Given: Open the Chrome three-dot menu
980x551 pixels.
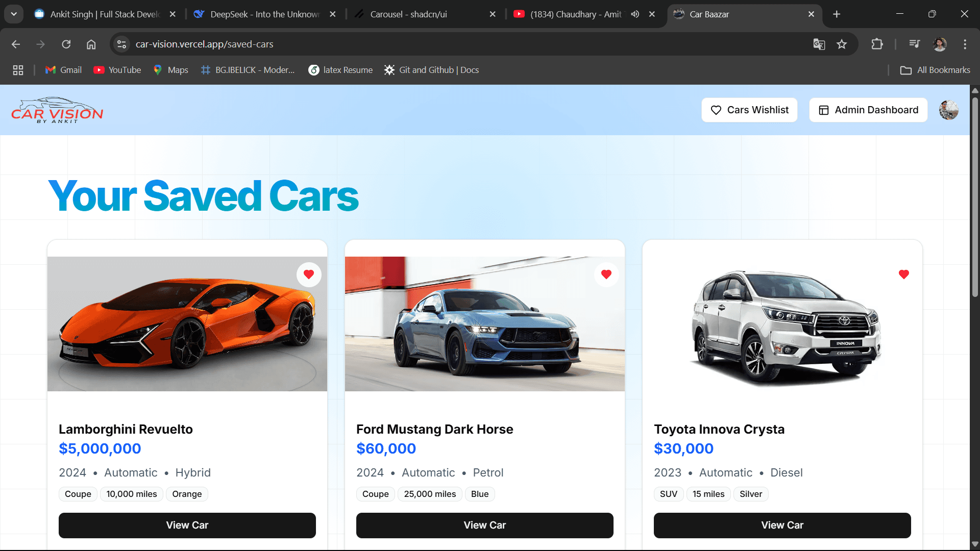Looking at the screenshot, I should coord(965,44).
